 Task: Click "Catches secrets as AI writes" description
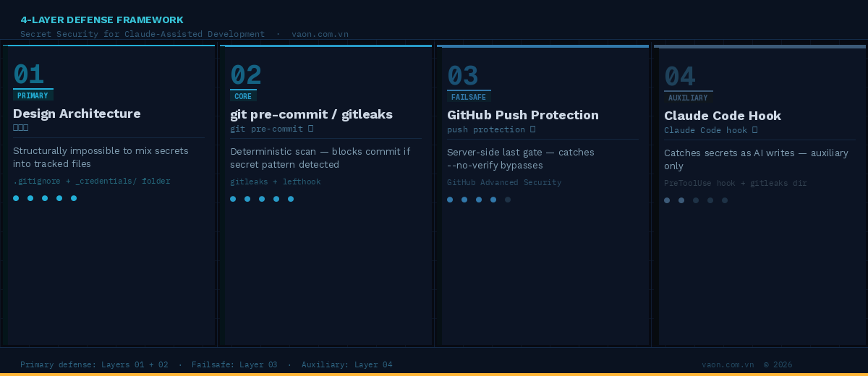pos(756,159)
